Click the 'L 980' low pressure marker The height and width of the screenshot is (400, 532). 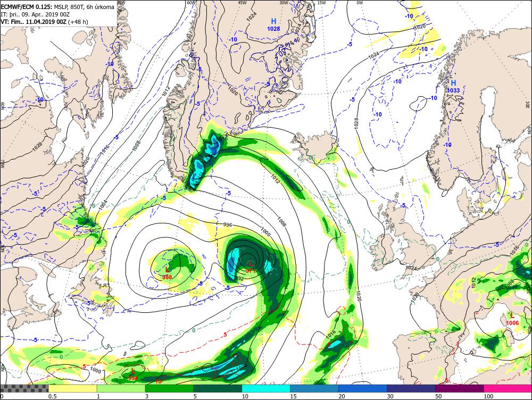click(167, 273)
